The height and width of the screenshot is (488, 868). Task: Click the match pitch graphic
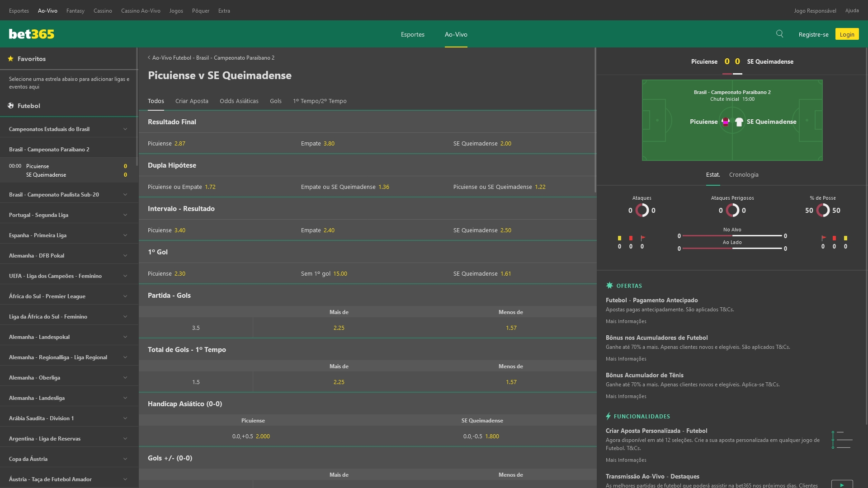click(x=732, y=120)
